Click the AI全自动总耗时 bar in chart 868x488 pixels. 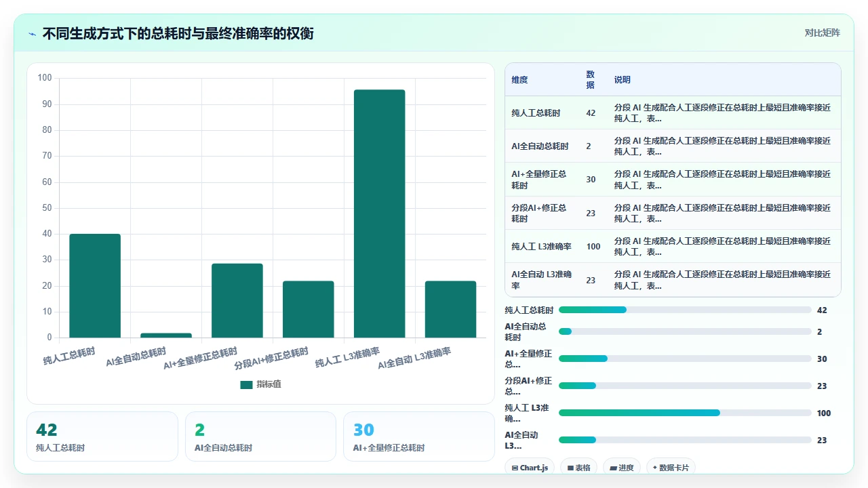click(166, 335)
